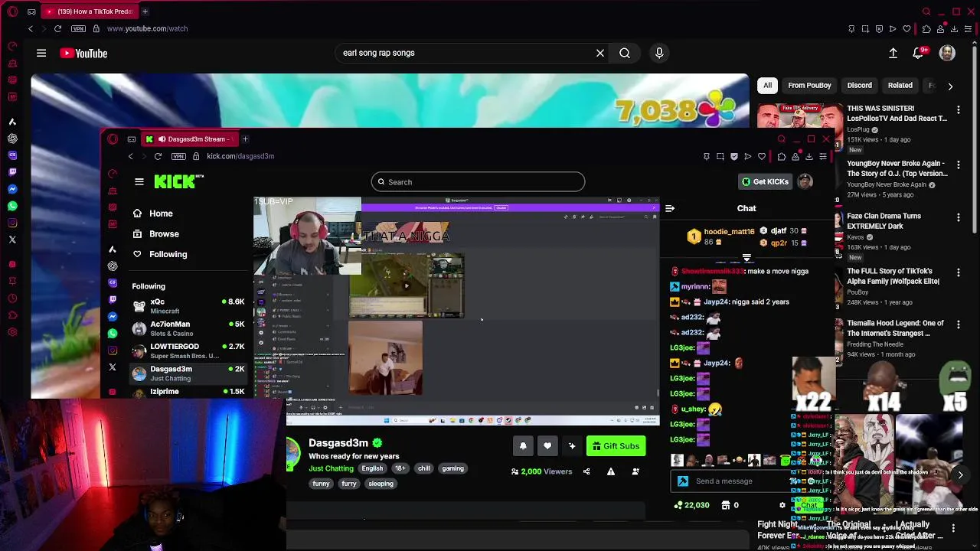
Task: Open options for YoungBoy Never Broke Again video
Action: click(x=958, y=165)
